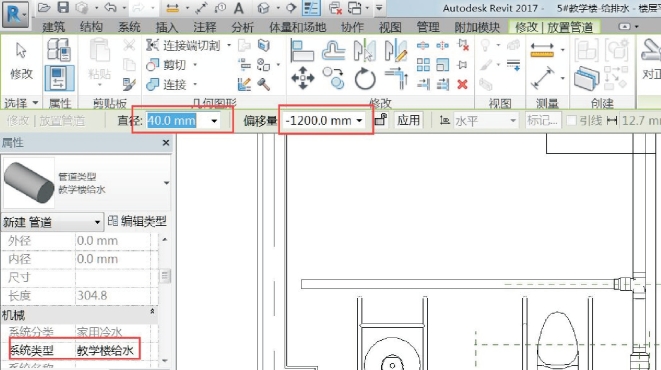The image size is (661, 370).
Task: Open the 系统 ribbon tab
Action: pos(129,27)
